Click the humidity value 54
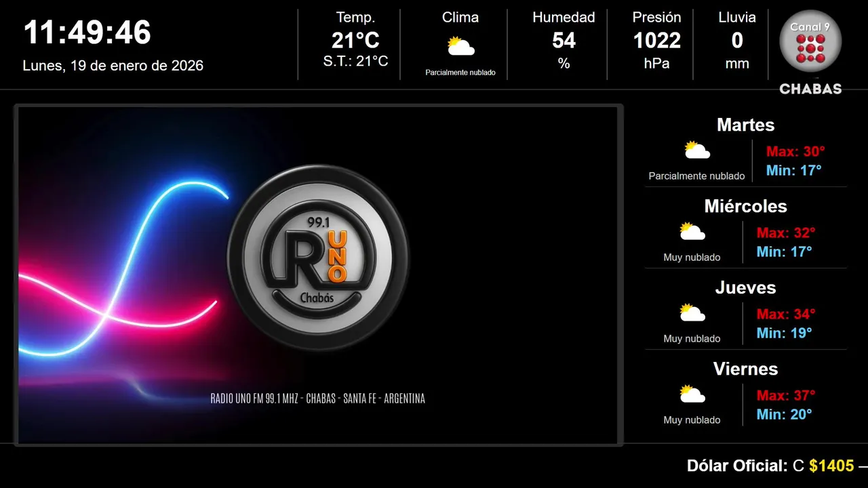The width and height of the screenshot is (868, 488). [x=564, y=41]
